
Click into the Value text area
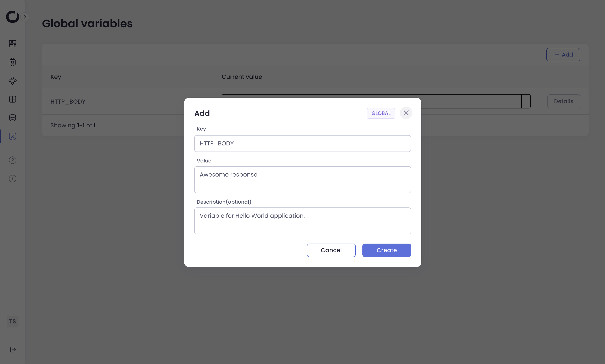(302, 179)
